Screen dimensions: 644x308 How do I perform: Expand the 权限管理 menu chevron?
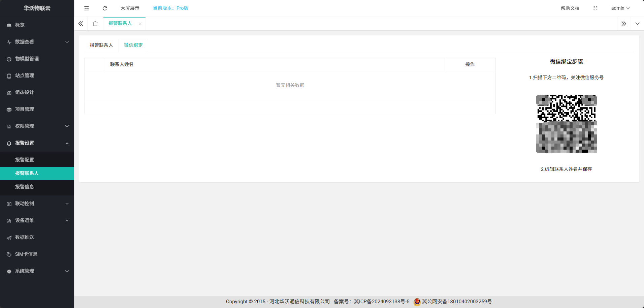[67, 126]
